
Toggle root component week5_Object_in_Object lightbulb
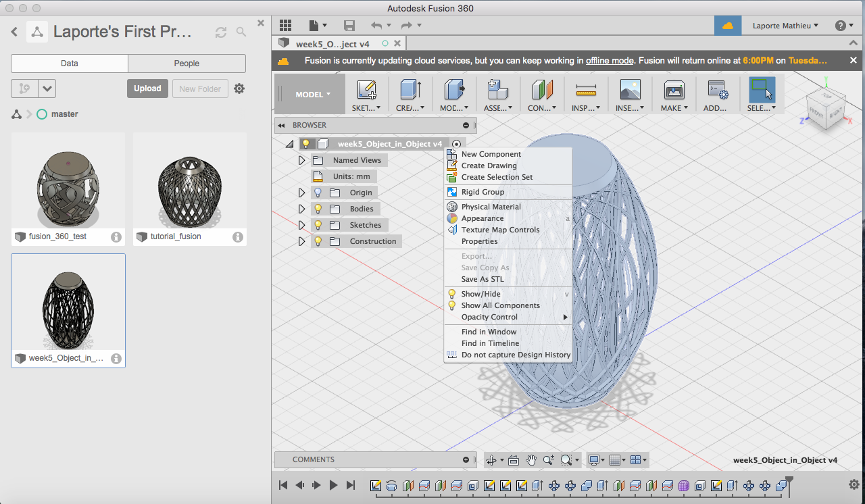(x=305, y=144)
